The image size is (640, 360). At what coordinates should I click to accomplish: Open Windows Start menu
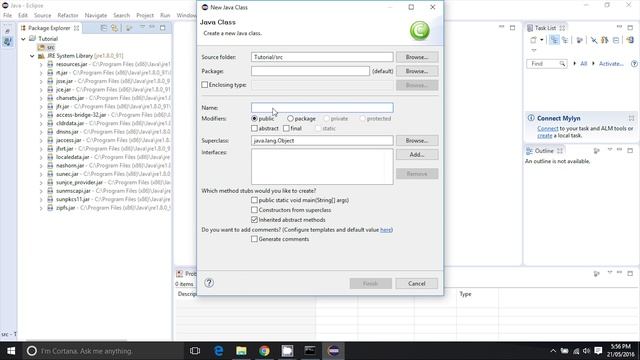[11, 351]
